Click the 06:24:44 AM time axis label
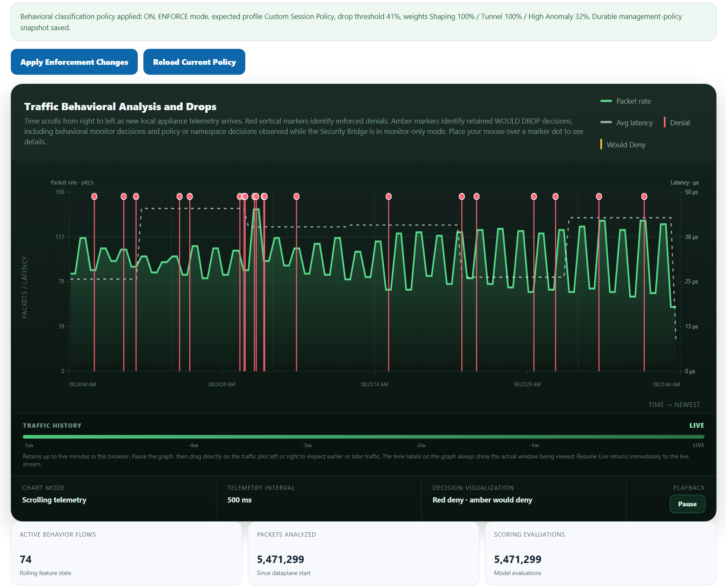The height and width of the screenshot is (588, 726). tap(82, 385)
